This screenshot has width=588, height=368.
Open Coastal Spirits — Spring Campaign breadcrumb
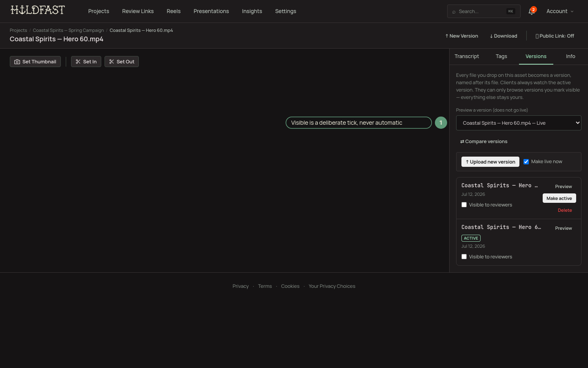68,30
